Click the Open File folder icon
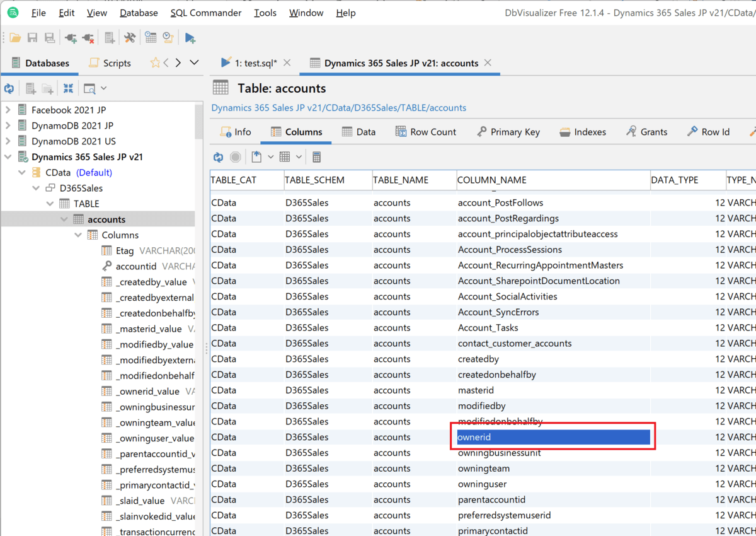This screenshot has height=536, width=756. (x=15, y=38)
